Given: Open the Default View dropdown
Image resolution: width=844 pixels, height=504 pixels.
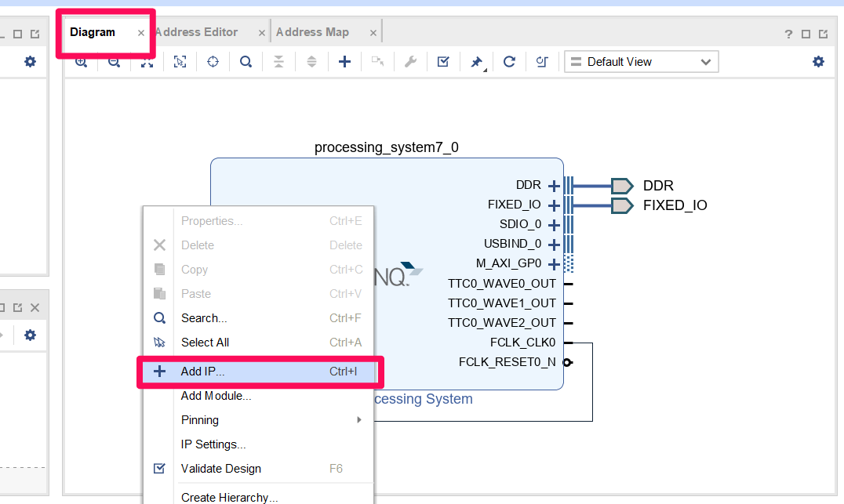Looking at the screenshot, I should pyautogui.click(x=641, y=62).
